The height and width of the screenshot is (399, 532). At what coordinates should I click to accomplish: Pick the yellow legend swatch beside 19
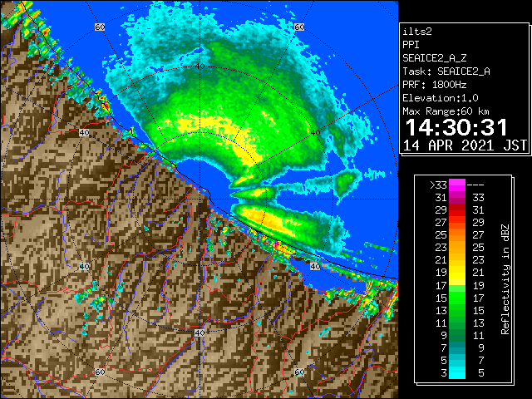457,273
